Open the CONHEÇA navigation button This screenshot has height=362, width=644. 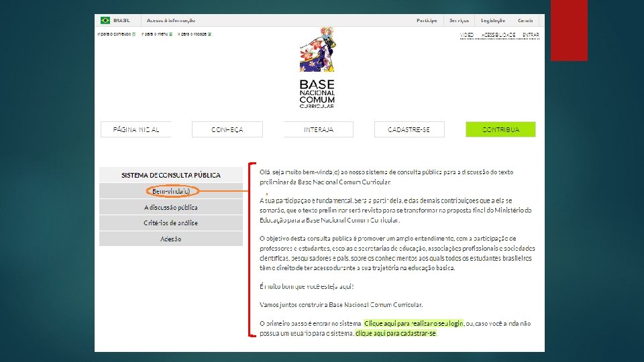point(227,129)
